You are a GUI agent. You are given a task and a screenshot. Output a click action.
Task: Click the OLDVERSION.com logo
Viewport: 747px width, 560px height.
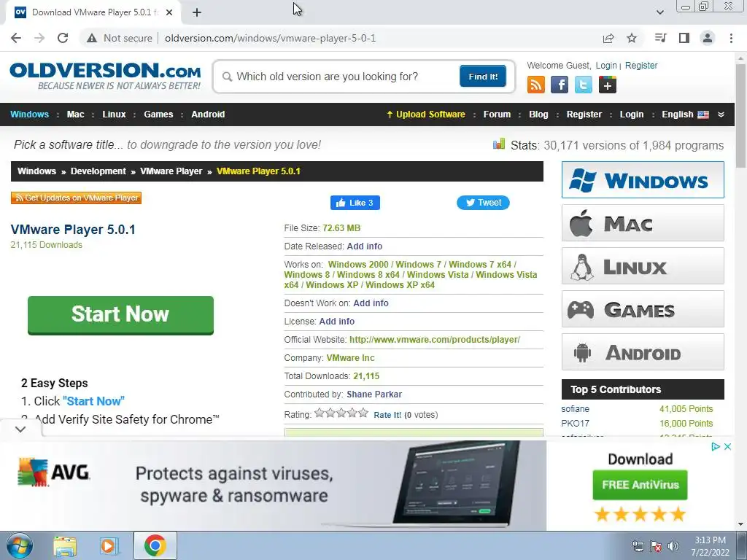coord(105,75)
